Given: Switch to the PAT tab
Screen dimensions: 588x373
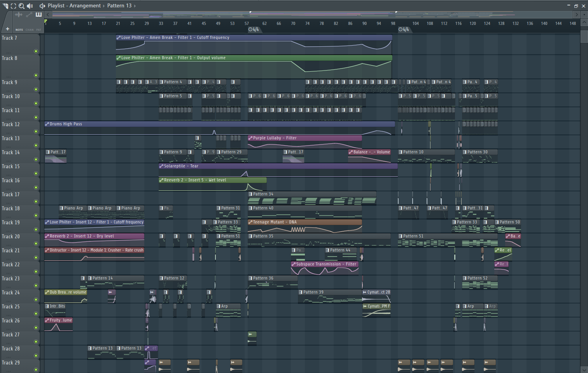Looking at the screenshot, I should click(x=38, y=30).
